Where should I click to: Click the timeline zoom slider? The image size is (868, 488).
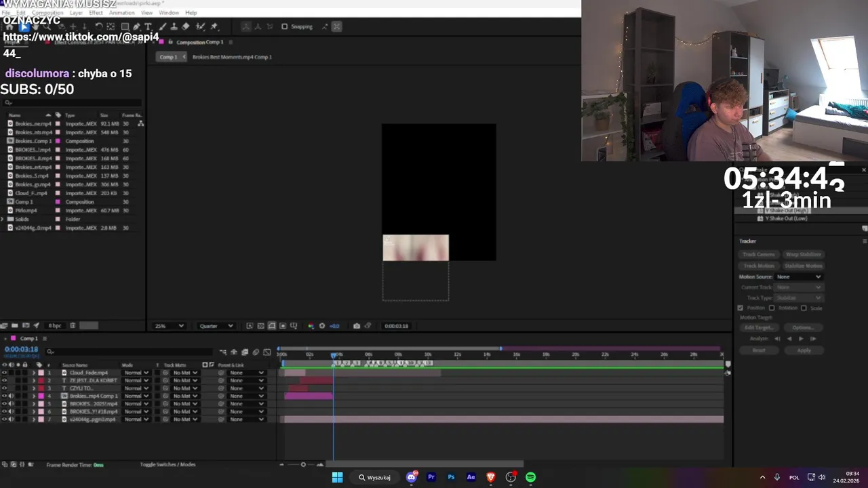click(x=303, y=464)
